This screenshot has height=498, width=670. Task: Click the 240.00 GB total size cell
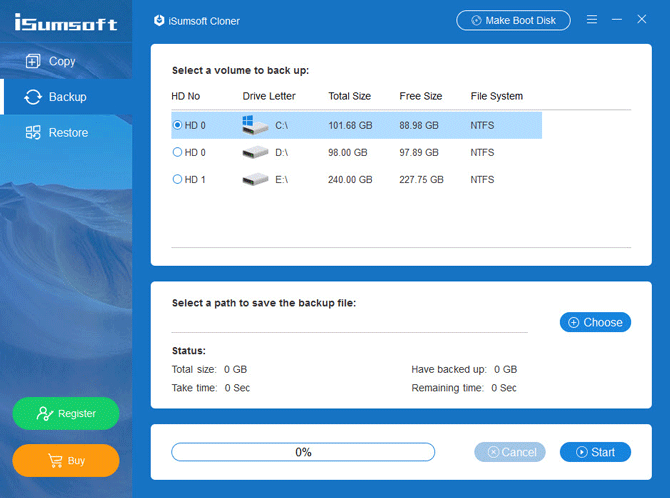350,180
